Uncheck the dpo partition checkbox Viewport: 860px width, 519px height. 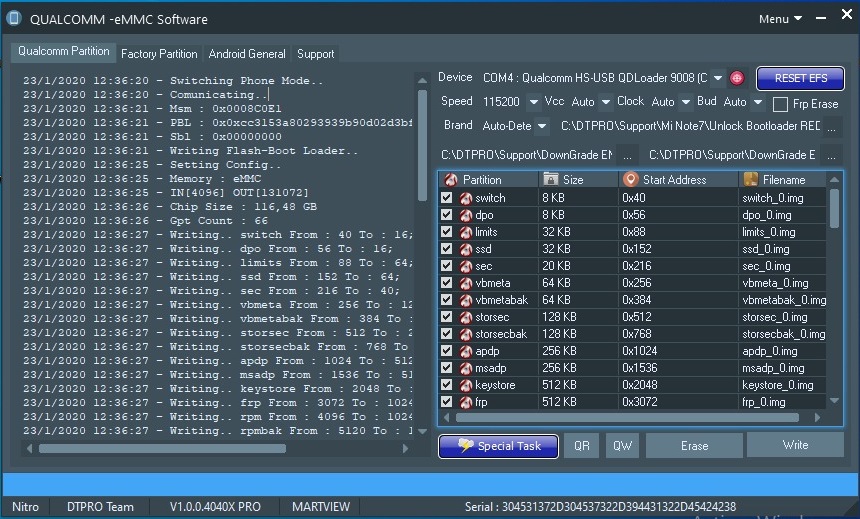pyautogui.click(x=446, y=215)
